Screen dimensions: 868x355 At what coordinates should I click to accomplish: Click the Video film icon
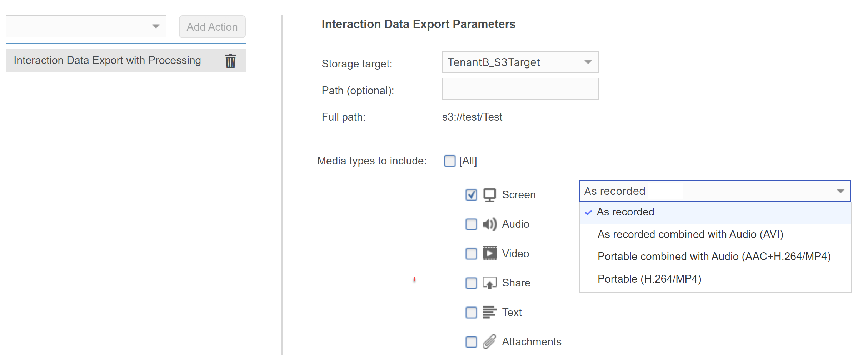(489, 254)
